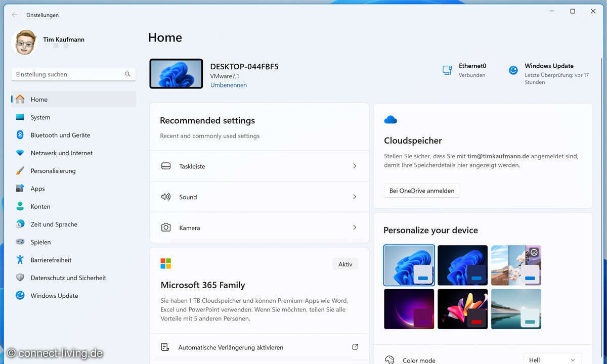Click Bei OneDrive anmelden button

click(x=422, y=191)
